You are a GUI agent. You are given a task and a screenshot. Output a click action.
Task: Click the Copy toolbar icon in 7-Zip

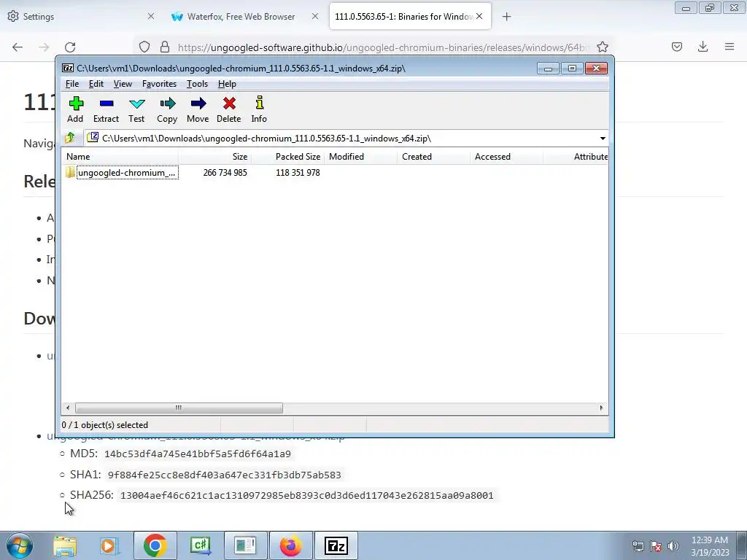167,109
